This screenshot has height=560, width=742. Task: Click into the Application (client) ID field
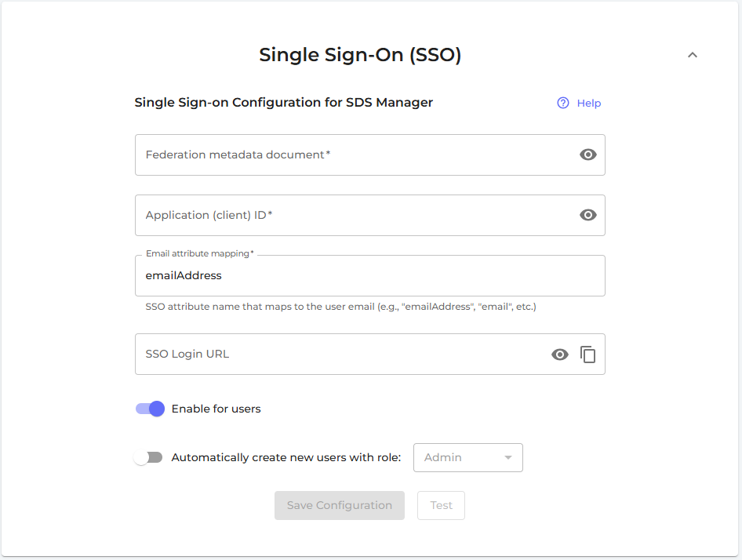[353, 215]
